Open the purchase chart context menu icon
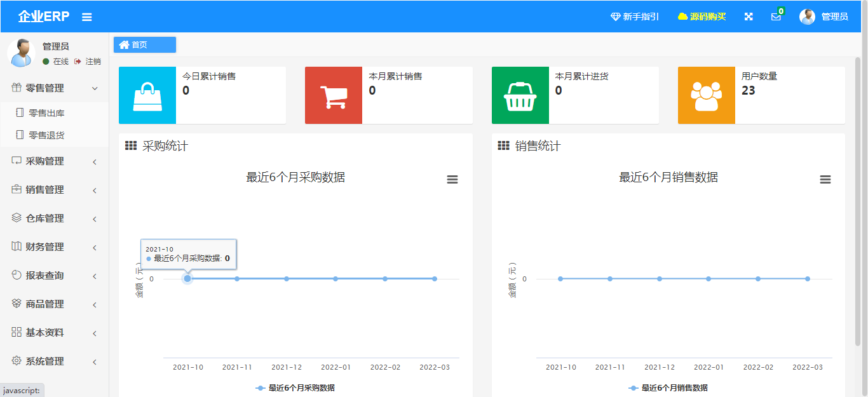The image size is (868, 397). coord(452,180)
